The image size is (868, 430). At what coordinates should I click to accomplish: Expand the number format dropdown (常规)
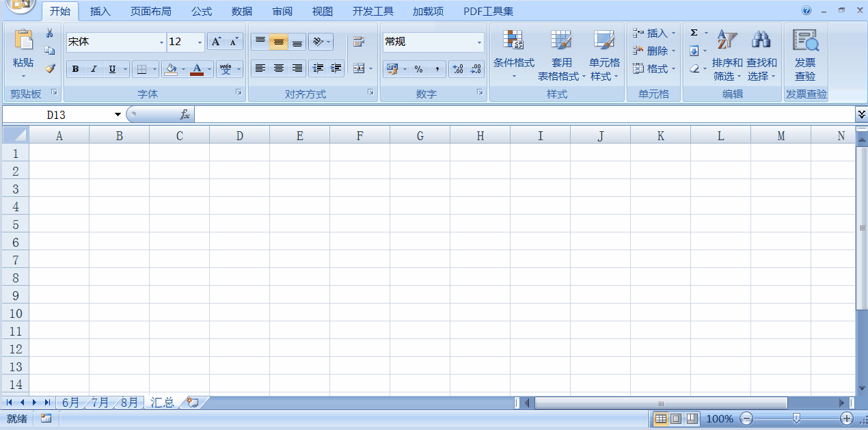tap(479, 42)
